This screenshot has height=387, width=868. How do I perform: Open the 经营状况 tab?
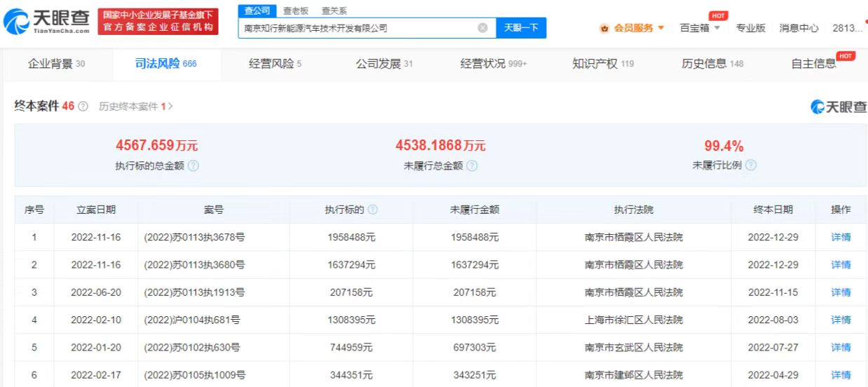[x=494, y=64]
